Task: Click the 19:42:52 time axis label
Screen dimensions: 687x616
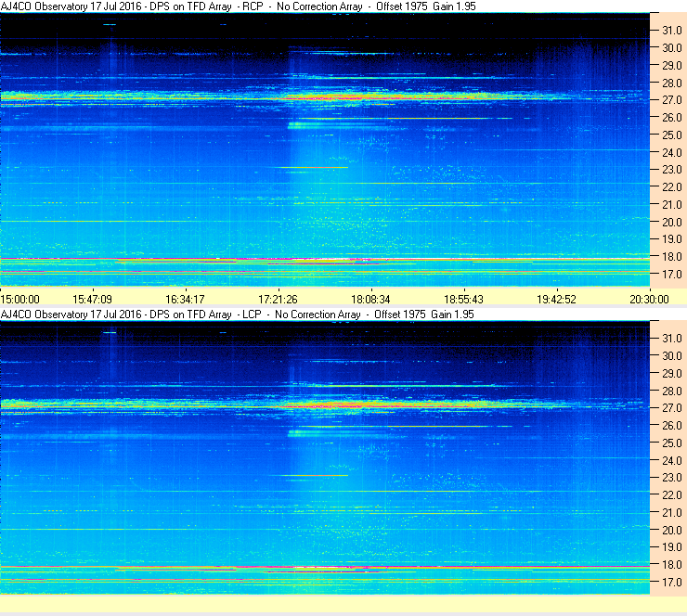Action: tap(556, 299)
